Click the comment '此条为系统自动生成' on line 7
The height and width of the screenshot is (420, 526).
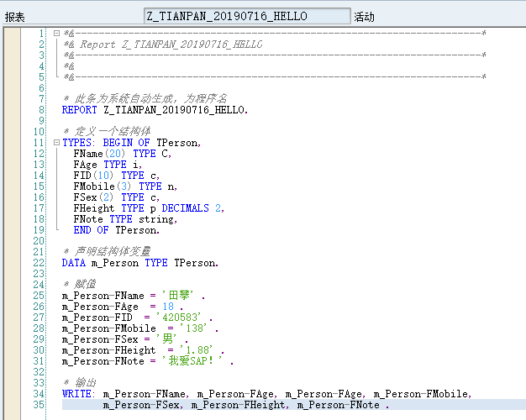(x=145, y=98)
